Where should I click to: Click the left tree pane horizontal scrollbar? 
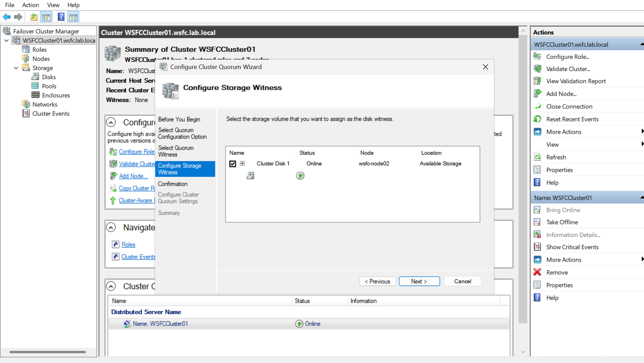(48, 352)
